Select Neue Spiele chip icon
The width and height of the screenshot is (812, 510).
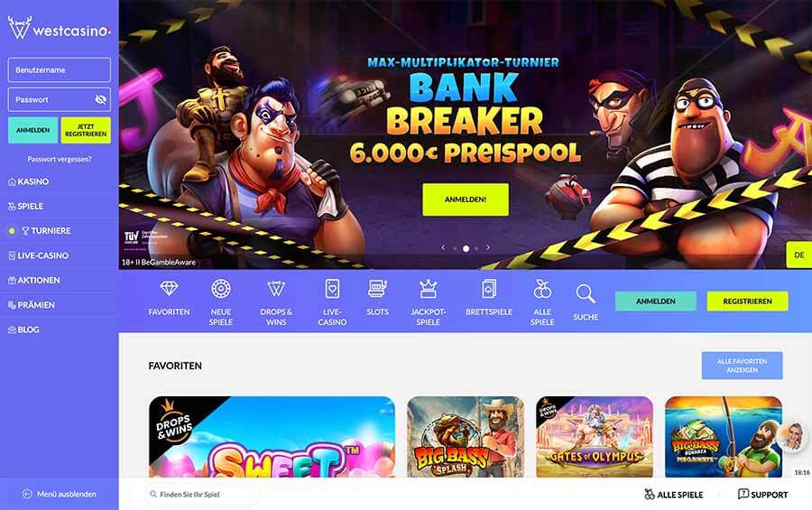point(221,288)
